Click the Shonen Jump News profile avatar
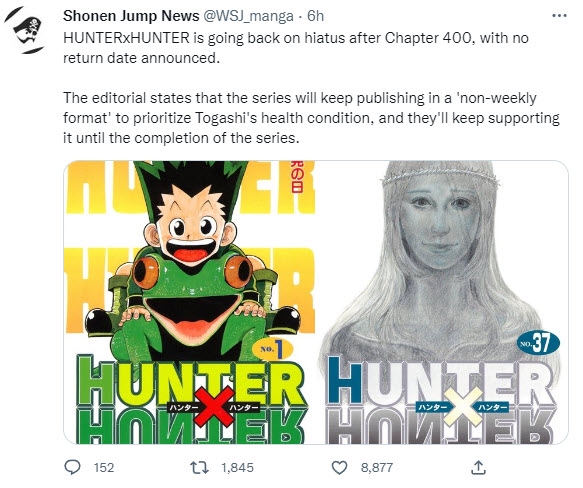The height and width of the screenshot is (488, 583). click(x=25, y=30)
